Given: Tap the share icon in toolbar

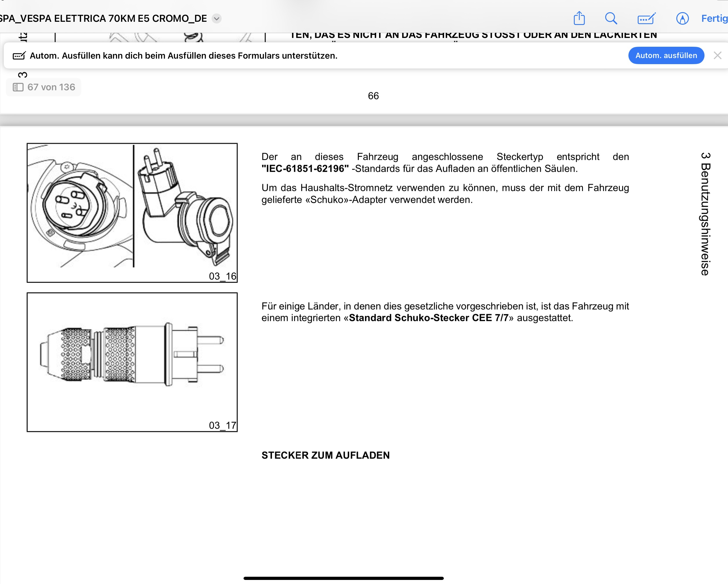Looking at the screenshot, I should [579, 18].
